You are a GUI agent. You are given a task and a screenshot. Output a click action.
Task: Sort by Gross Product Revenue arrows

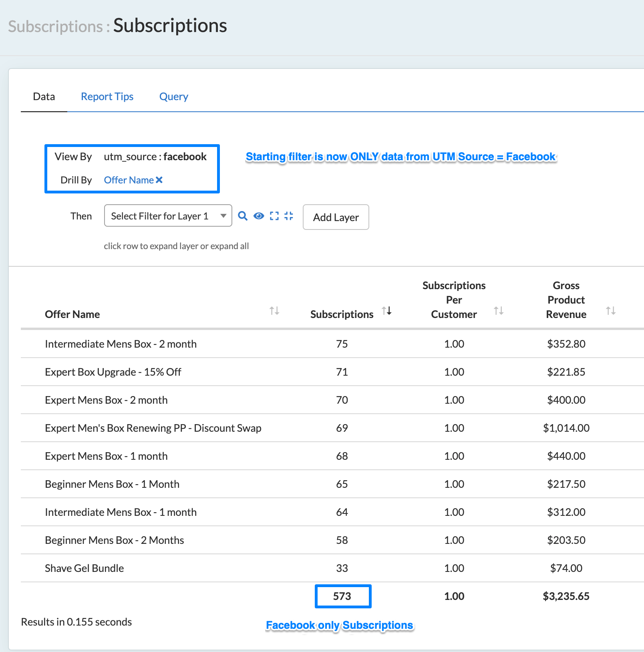611,311
